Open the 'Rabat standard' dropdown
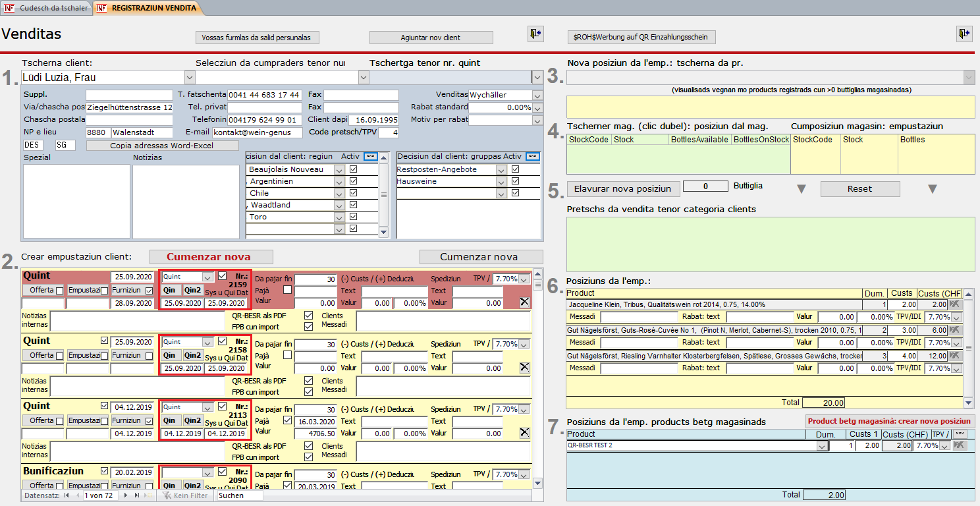Screen dimensions: 980x506 click(x=537, y=107)
